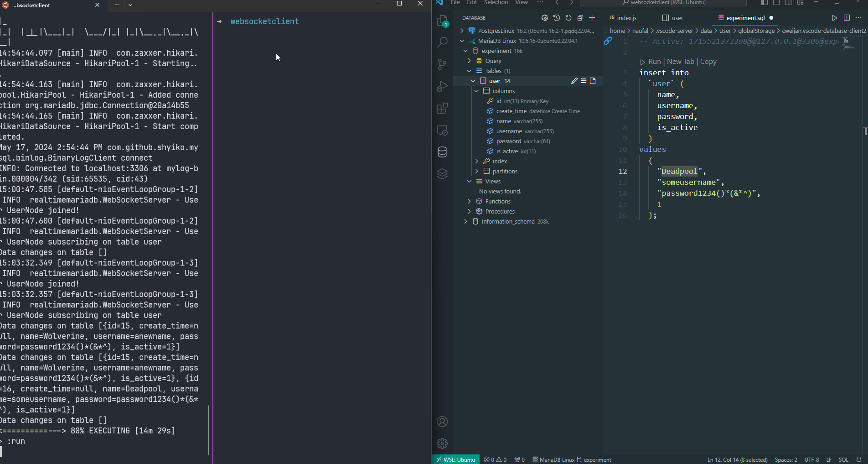This screenshot has width=868, height=464.
Task: Open Source Control in activity bar
Action: click(442, 64)
